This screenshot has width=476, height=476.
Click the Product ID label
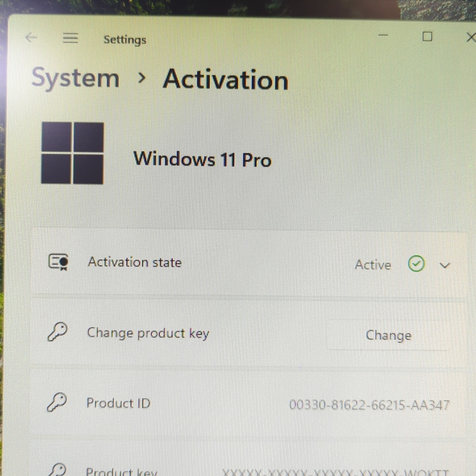[x=118, y=403]
